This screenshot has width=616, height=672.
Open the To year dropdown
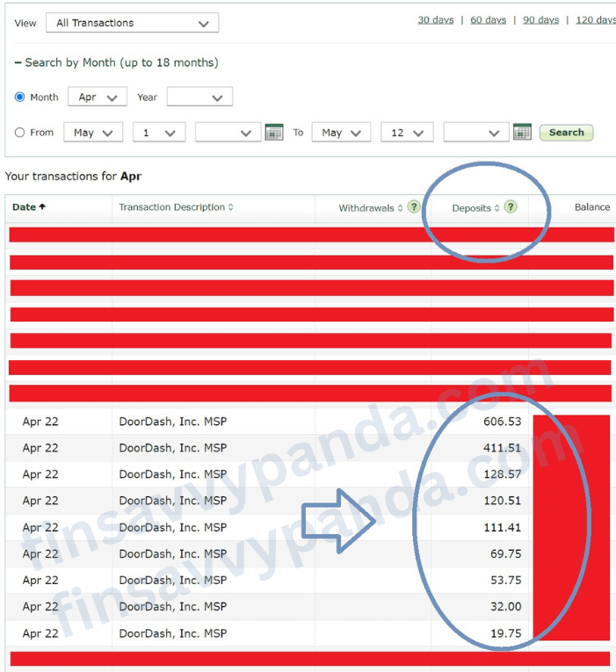(x=476, y=133)
